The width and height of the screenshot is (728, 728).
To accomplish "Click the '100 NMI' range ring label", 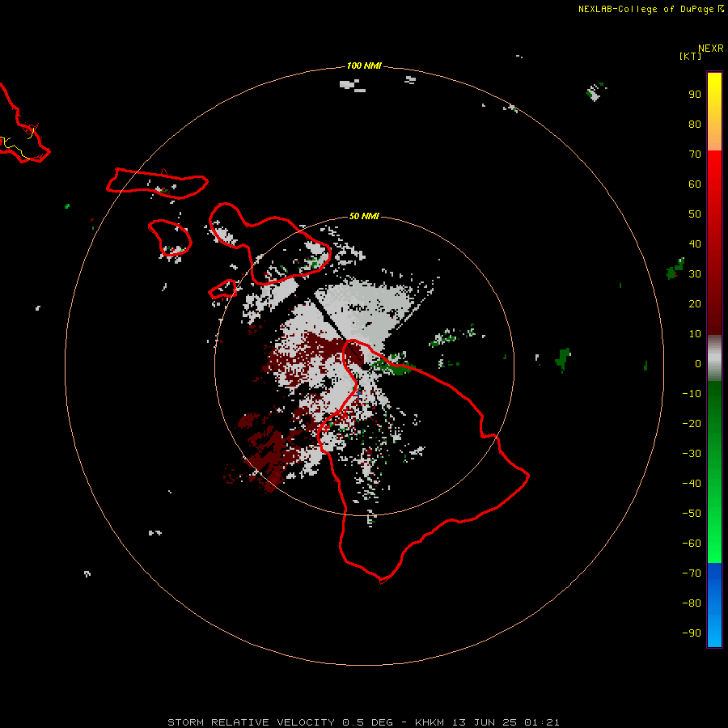I will tap(364, 66).
